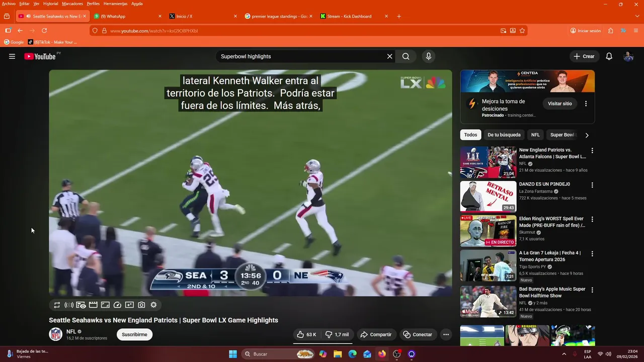Like the video with thumbs up 63 K
The width and height of the screenshot is (644, 362).
coord(306,334)
